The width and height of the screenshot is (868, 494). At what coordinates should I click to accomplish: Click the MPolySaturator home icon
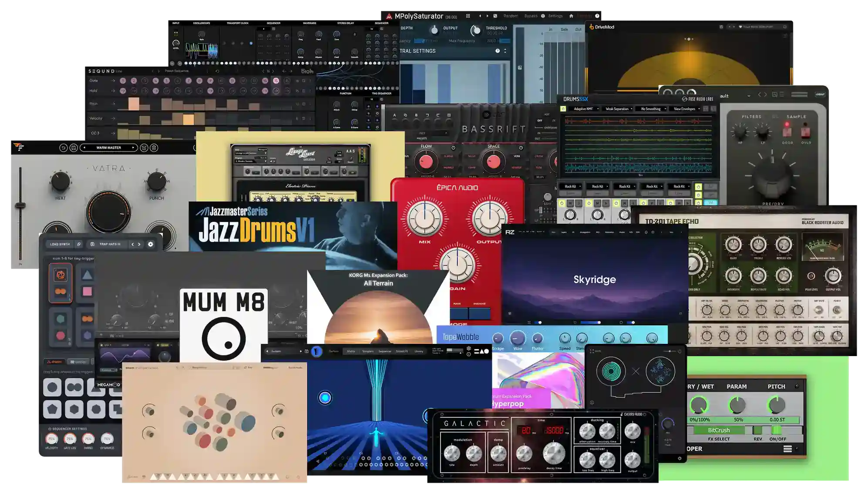click(x=571, y=16)
